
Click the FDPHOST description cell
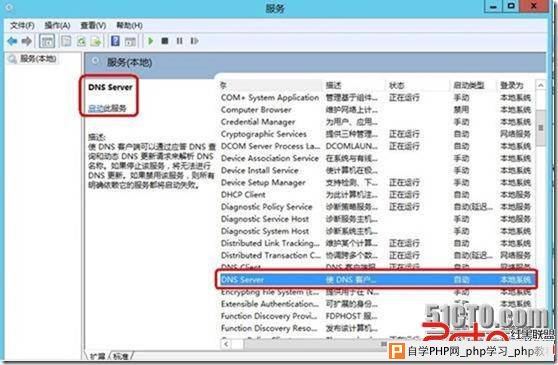pyautogui.click(x=352, y=316)
